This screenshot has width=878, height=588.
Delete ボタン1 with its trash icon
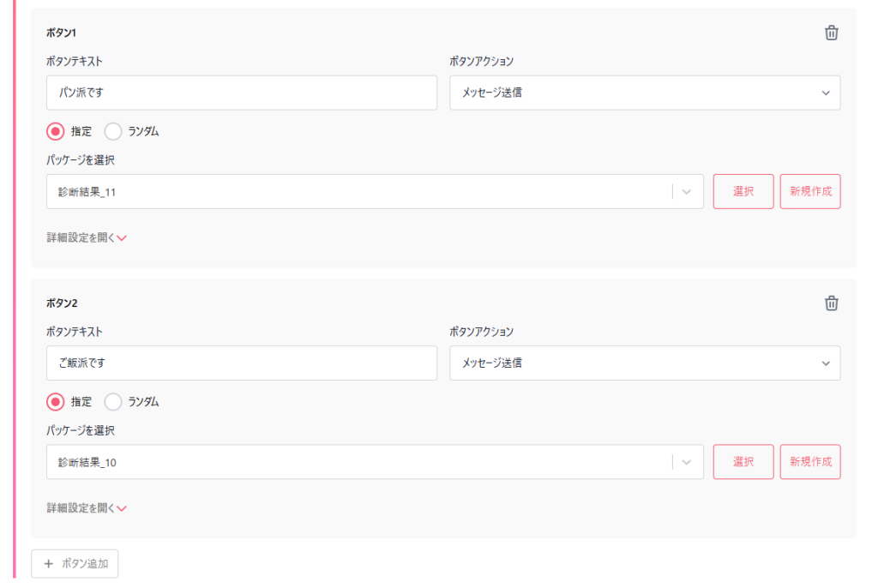[x=831, y=33]
